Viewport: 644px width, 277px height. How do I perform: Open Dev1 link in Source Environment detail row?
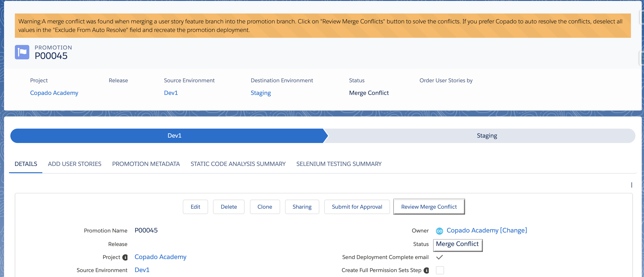(x=142, y=270)
